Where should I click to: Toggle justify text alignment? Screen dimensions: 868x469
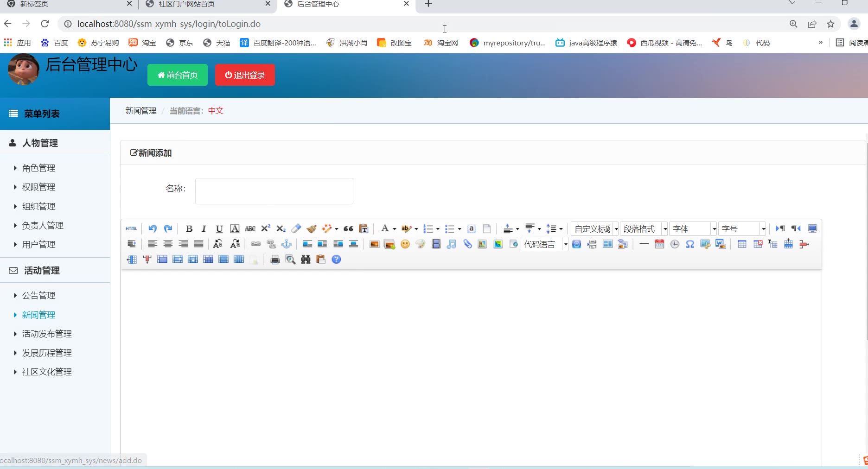pyautogui.click(x=198, y=244)
